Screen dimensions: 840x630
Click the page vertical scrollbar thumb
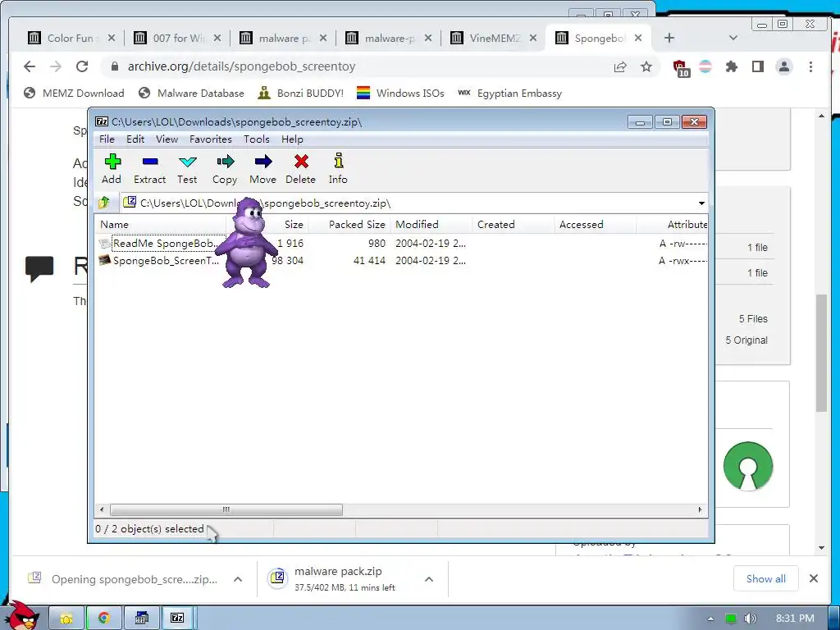point(822,353)
